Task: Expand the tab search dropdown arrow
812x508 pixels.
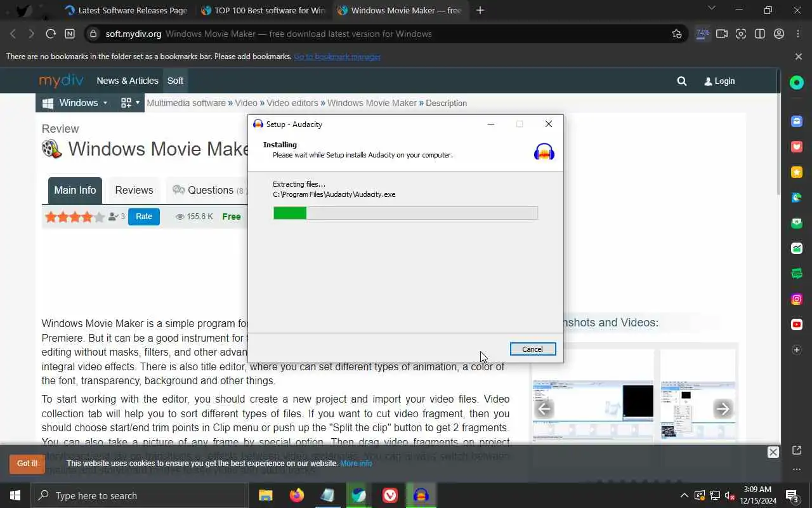Action: [711, 8]
